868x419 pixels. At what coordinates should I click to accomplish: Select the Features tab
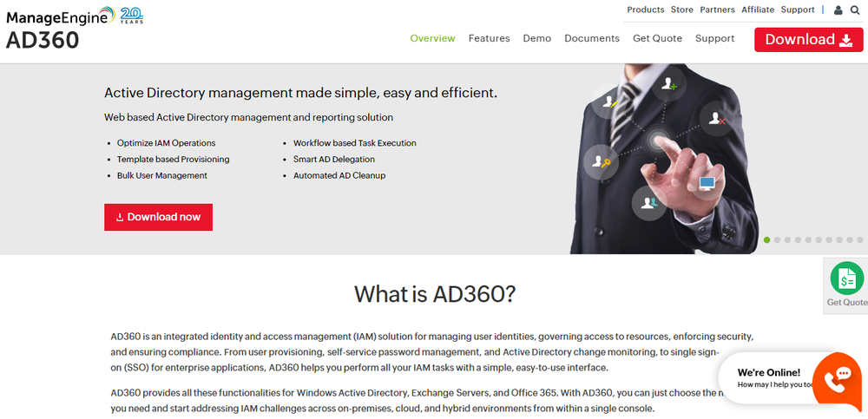click(489, 38)
